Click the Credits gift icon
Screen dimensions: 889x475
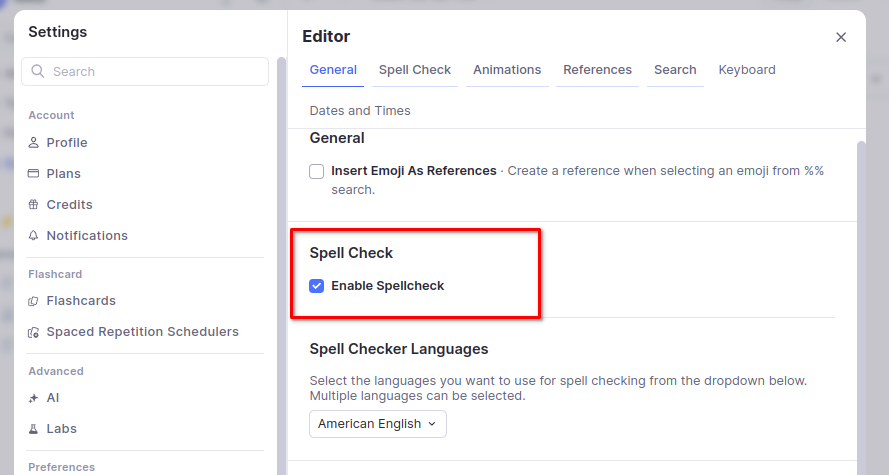coord(34,205)
